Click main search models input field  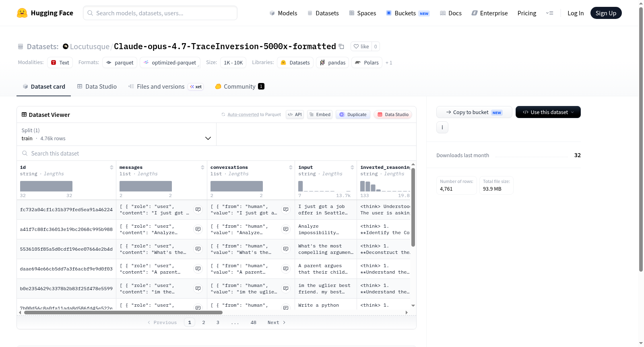click(x=160, y=13)
